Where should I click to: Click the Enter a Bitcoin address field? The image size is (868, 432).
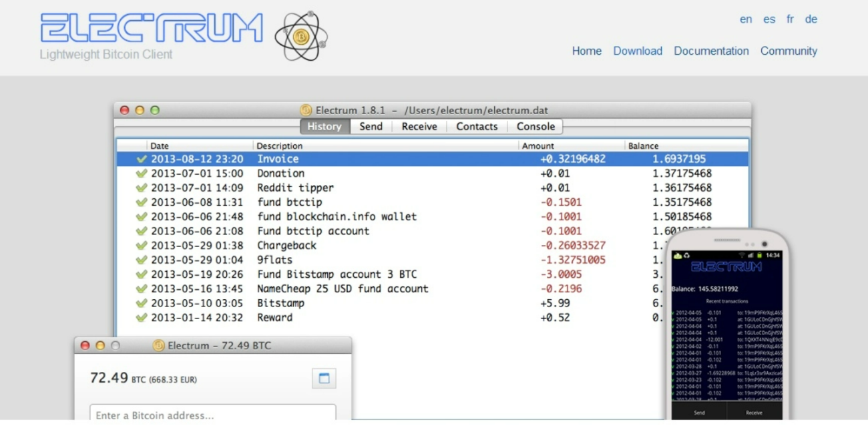coord(212,415)
